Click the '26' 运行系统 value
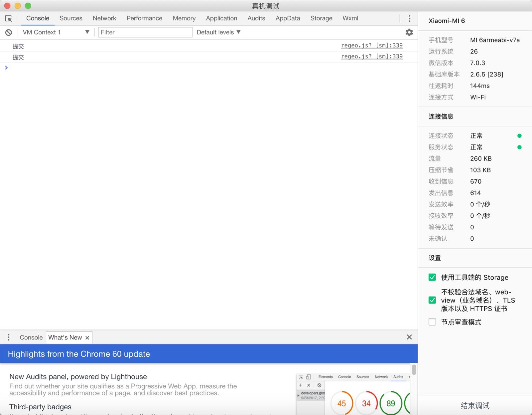The image size is (532, 415). pyautogui.click(x=474, y=52)
